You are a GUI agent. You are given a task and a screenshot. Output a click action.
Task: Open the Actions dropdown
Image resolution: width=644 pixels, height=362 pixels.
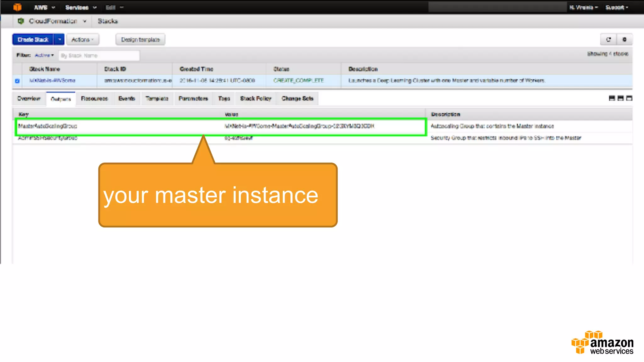[x=83, y=40]
